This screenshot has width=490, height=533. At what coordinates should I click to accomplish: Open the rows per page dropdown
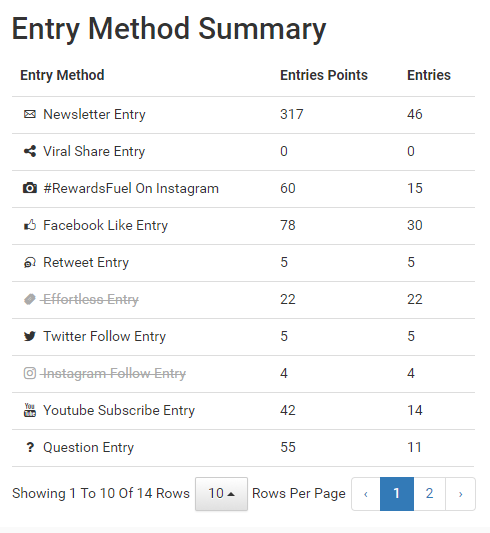221,494
